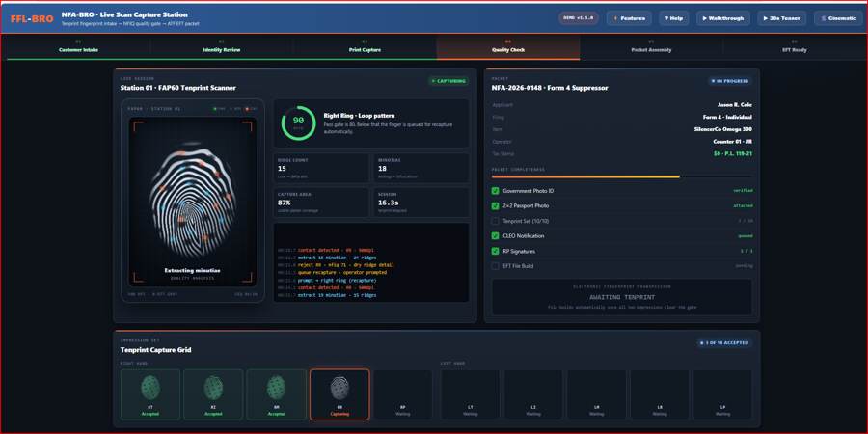Open the Packet Assembly step tab
868x434 pixels.
tap(652, 46)
